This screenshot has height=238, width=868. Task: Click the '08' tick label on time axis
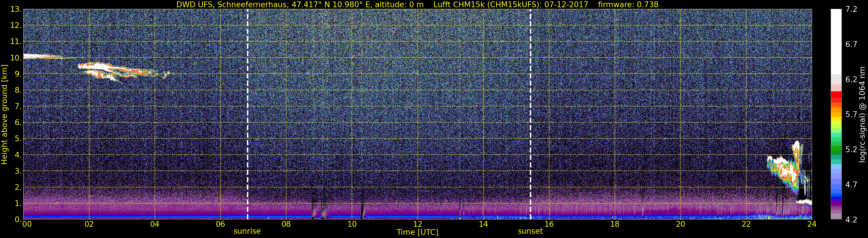coord(286,224)
